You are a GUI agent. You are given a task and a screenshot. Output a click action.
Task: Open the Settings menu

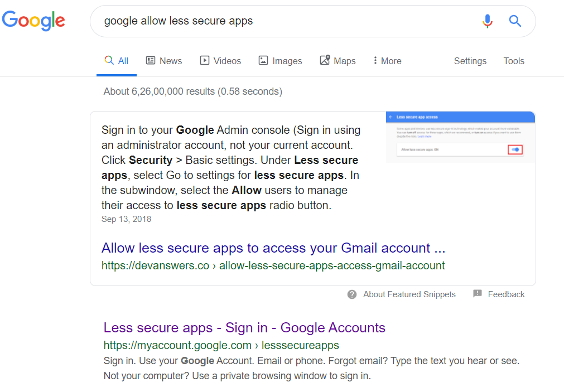pyautogui.click(x=470, y=61)
